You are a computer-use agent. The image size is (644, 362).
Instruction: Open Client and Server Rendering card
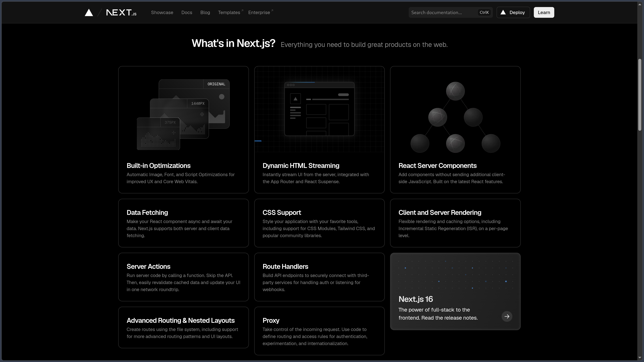pyautogui.click(x=455, y=223)
